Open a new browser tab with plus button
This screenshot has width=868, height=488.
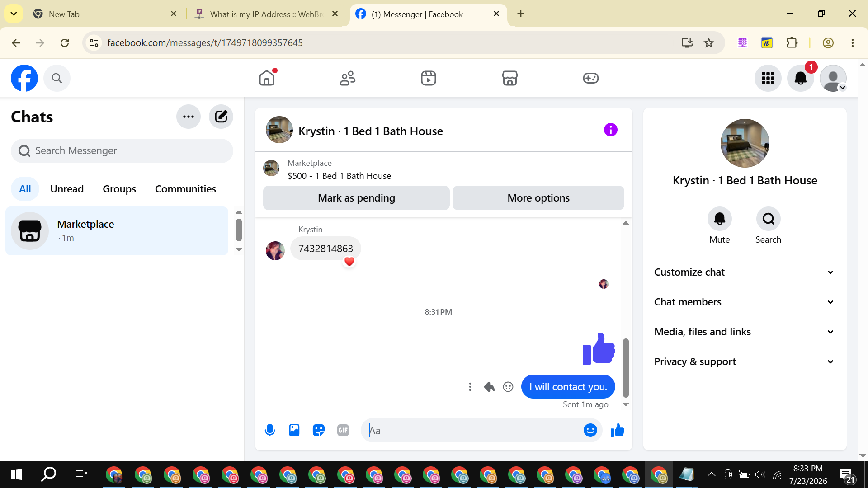(x=521, y=14)
